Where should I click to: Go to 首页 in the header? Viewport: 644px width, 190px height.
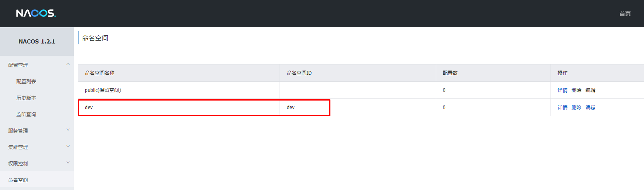(x=625, y=14)
